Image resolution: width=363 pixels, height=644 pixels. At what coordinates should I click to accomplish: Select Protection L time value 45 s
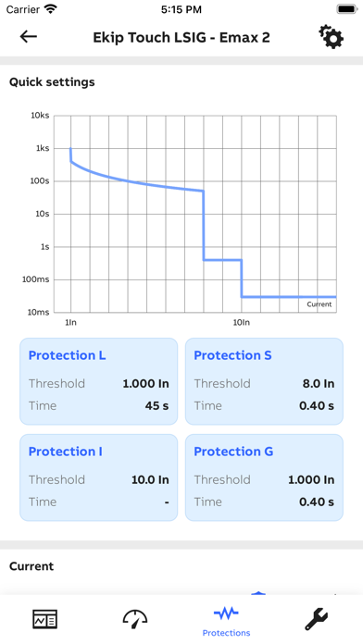point(156,406)
